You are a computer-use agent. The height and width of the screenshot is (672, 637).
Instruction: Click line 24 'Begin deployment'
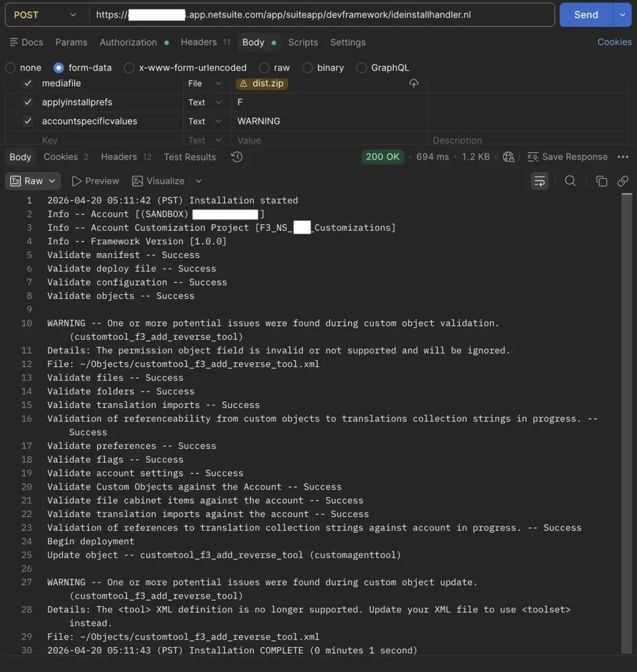91,541
